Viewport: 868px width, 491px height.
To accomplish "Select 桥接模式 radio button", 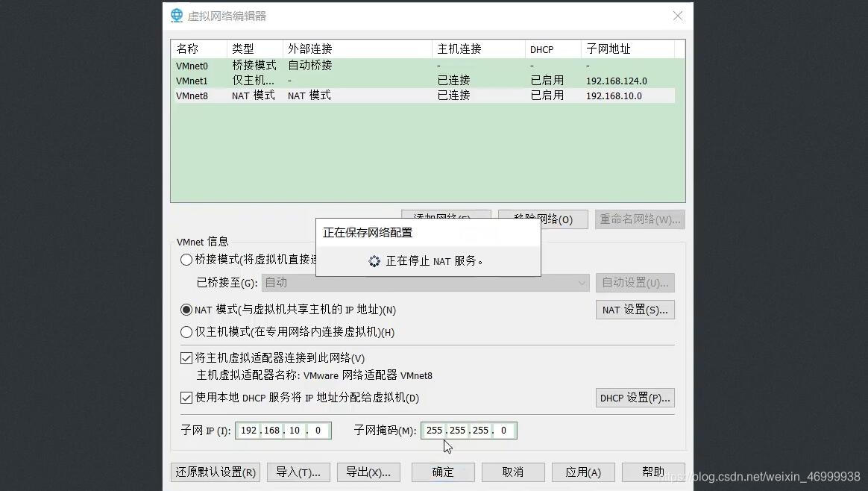I will (186, 260).
